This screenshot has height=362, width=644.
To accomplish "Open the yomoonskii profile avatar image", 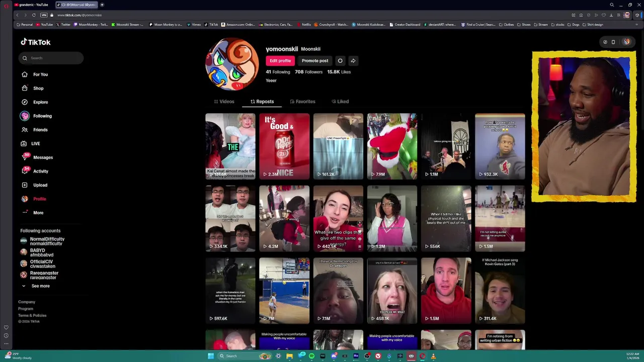I will click(x=232, y=64).
